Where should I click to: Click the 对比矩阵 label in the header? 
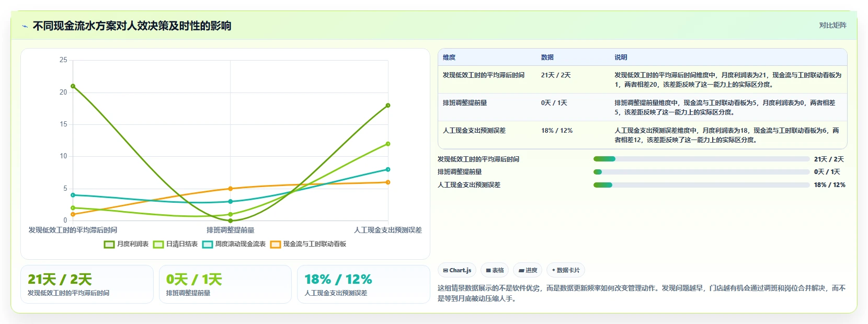tap(832, 25)
